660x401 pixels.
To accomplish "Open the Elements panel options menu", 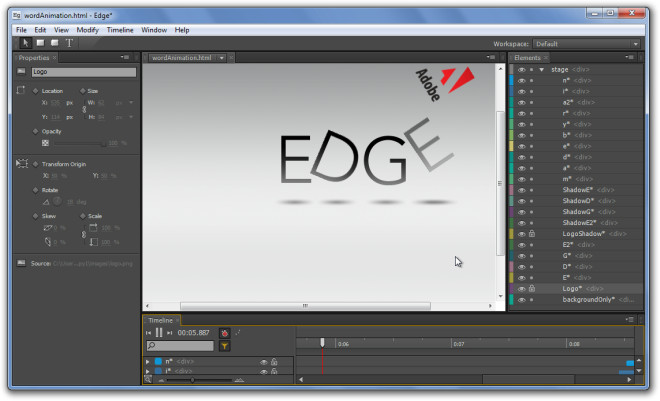I will [x=629, y=57].
